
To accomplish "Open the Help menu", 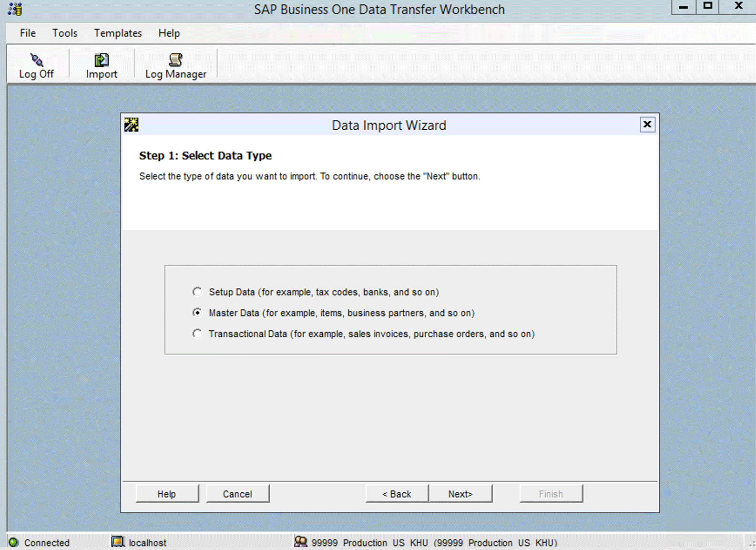I will (169, 33).
